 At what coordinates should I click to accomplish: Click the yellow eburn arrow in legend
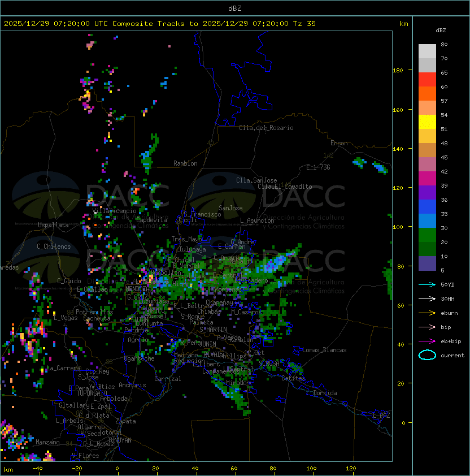pos(427,313)
